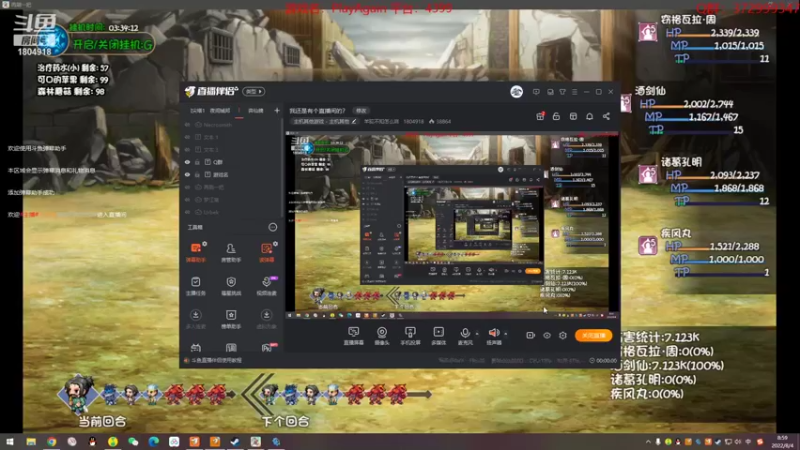Open the notification bell icon
The height and width of the screenshot is (450, 800).
click(x=589, y=116)
